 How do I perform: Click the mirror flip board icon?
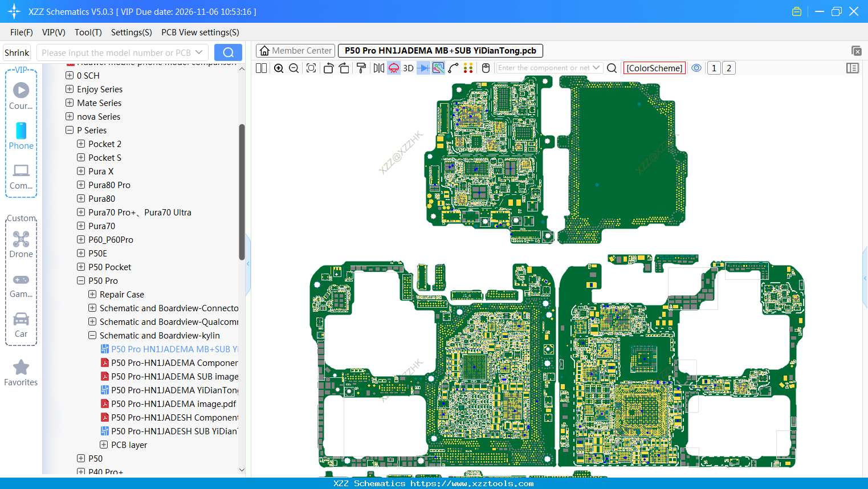pos(378,68)
